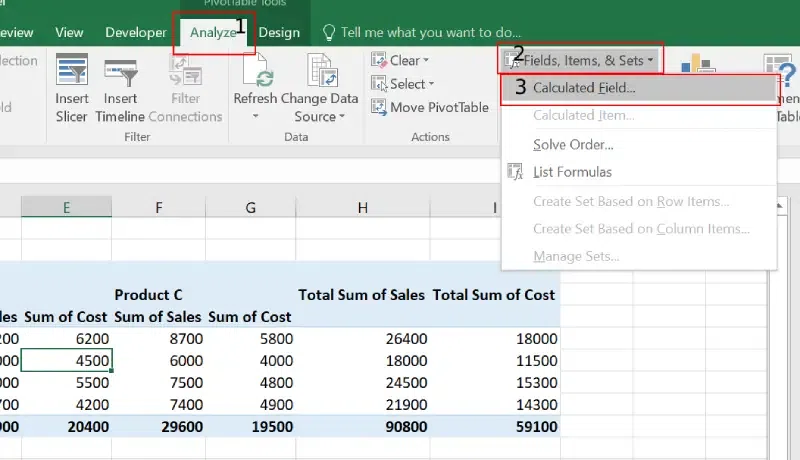Click the Insert Timeline icon

pyautogui.click(x=120, y=72)
